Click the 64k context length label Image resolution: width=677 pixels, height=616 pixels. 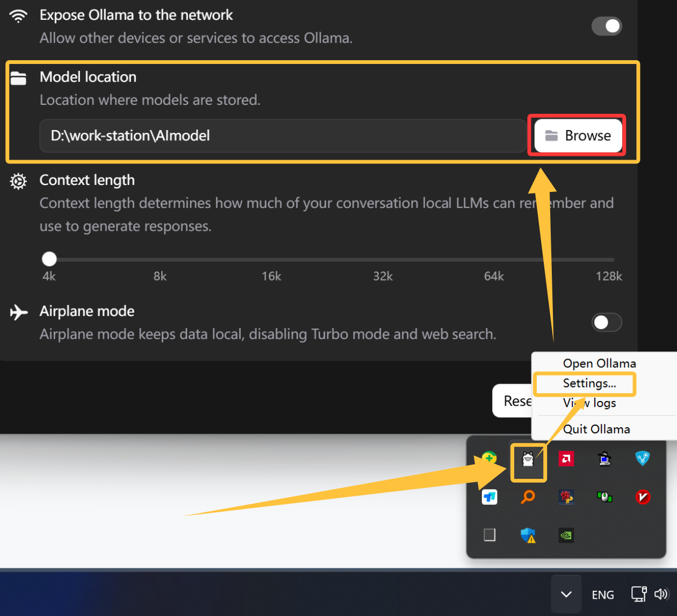[494, 276]
